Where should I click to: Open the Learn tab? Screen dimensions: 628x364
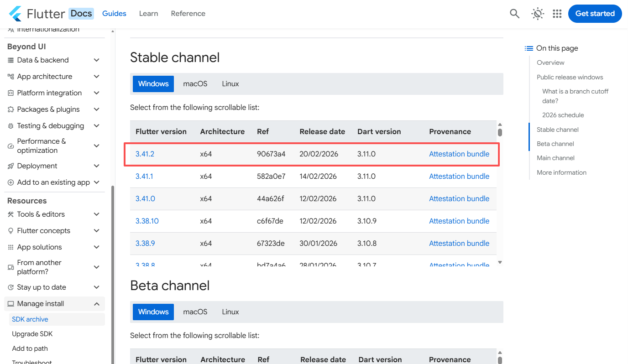pyautogui.click(x=149, y=14)
